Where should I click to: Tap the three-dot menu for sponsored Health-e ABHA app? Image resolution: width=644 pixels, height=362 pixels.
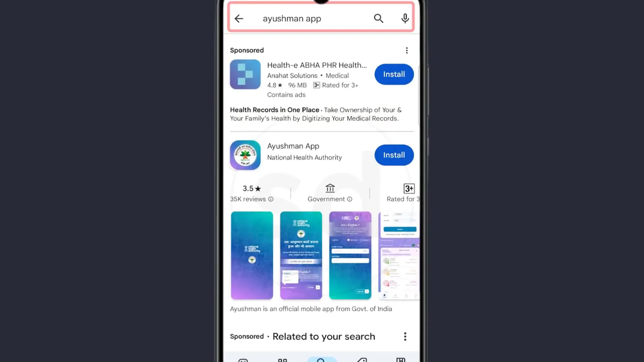click(x=407, y=50)
